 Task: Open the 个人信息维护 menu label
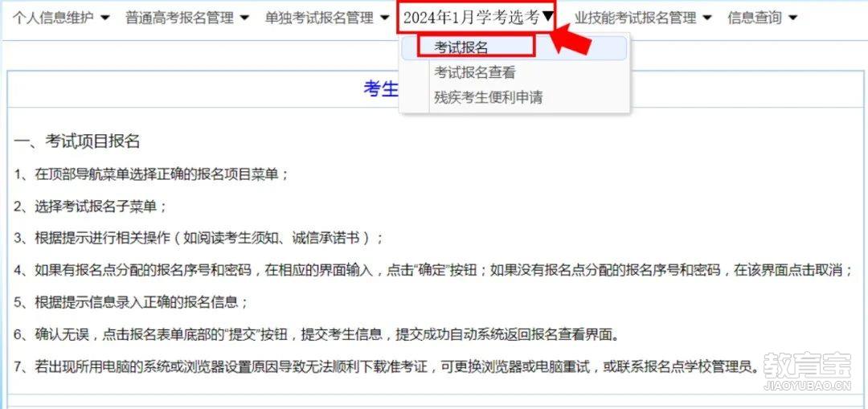(53, 18)
